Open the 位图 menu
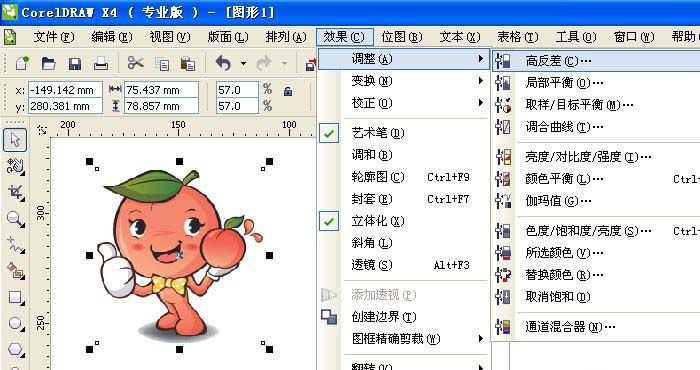This screenshot has width=700, height=370. [x=402, y=37]
